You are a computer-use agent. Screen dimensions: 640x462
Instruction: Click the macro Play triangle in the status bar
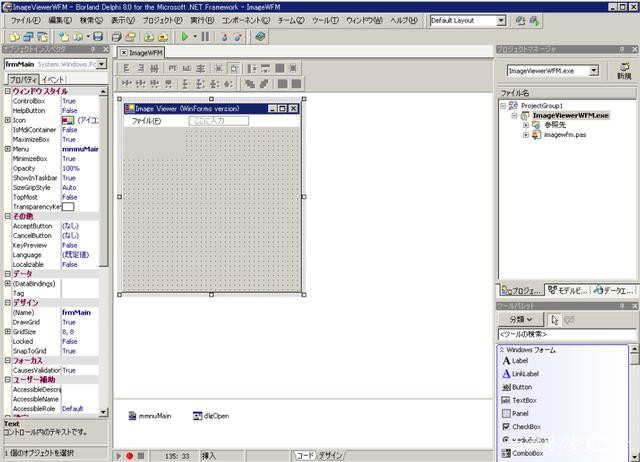(119, 456)
